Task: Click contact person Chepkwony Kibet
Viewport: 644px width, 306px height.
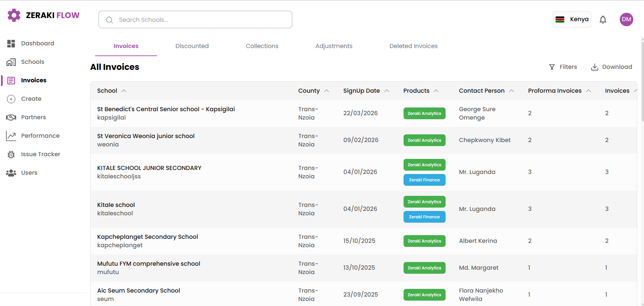Action: (485, 140)
